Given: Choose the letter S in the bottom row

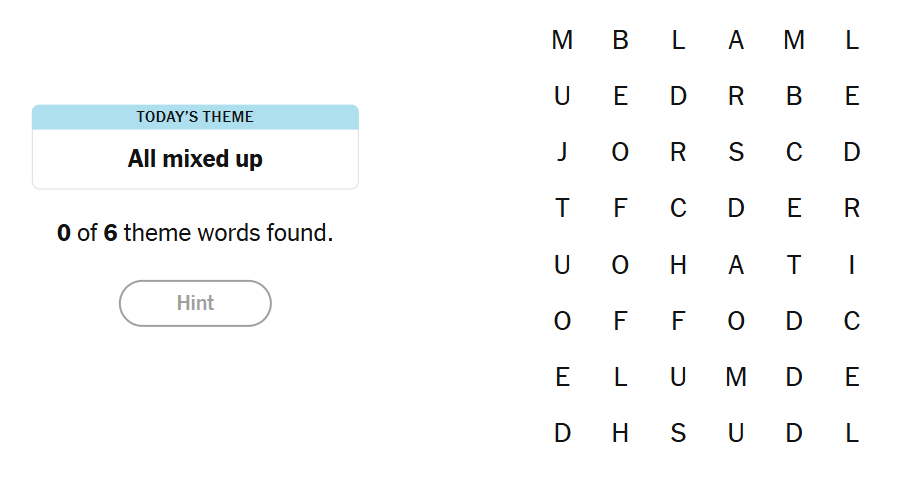Looking at the screenshot, I should [678, 433].
